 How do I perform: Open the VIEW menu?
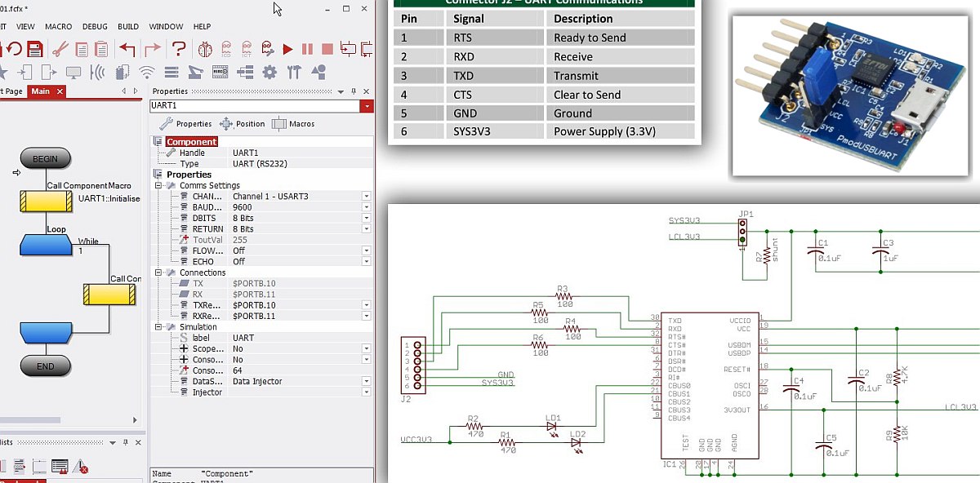pos(25,27)
